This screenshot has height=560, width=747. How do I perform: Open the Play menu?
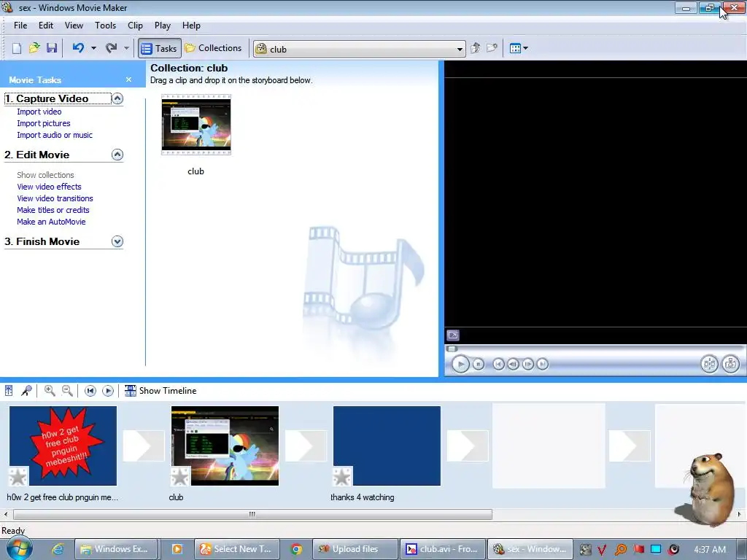(x=163, y=26)
